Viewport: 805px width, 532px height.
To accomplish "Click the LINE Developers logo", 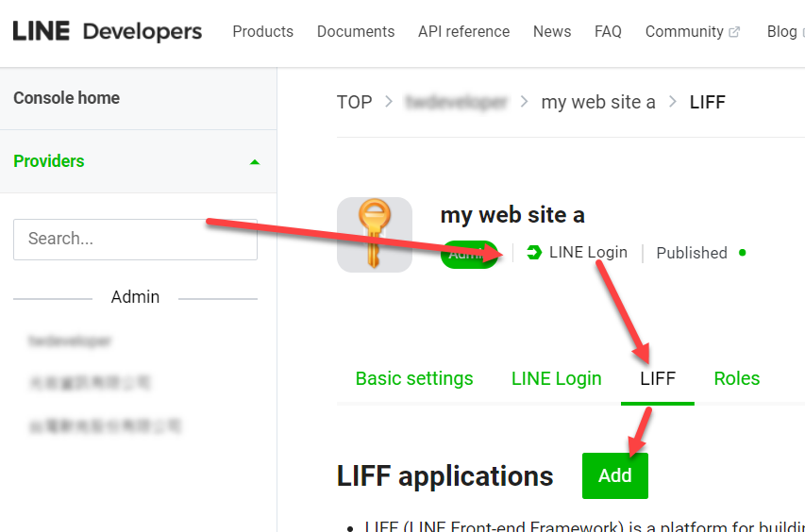I will click(x=107, y=31).
